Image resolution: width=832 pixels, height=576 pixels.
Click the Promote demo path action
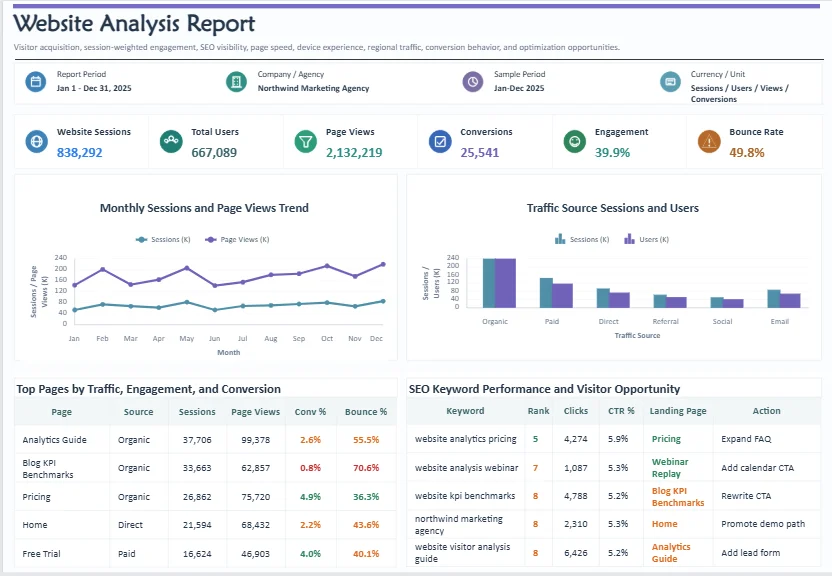coord(762,523)
